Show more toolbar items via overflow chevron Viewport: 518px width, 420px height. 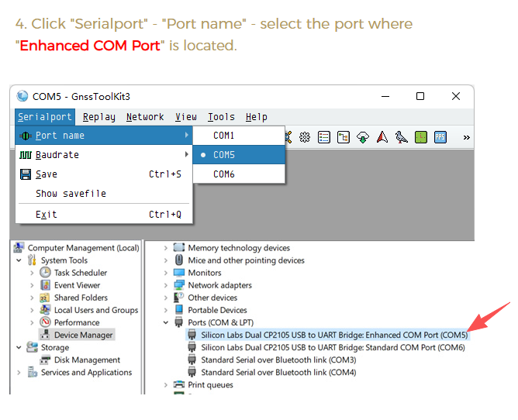466,137
